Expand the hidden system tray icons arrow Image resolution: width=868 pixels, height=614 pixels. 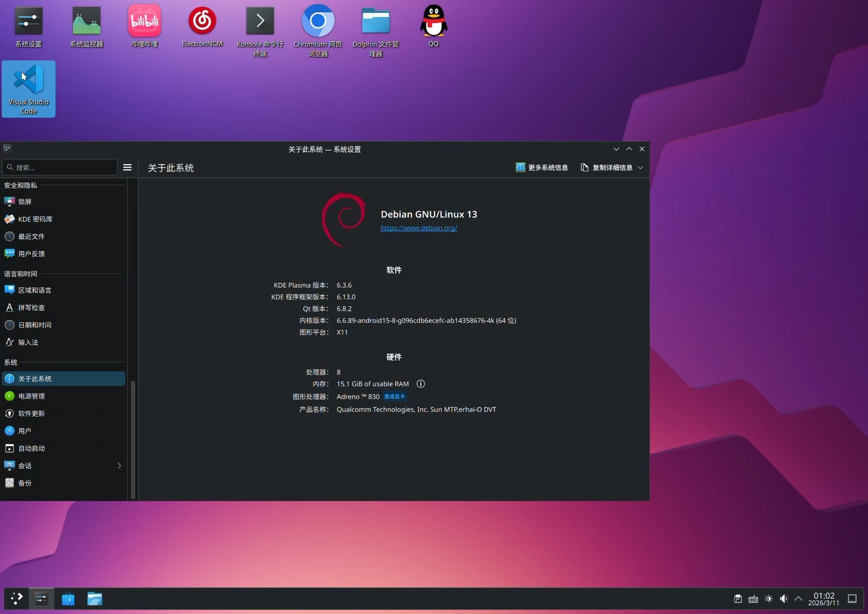pyautogui.click(x=799, y=599)
